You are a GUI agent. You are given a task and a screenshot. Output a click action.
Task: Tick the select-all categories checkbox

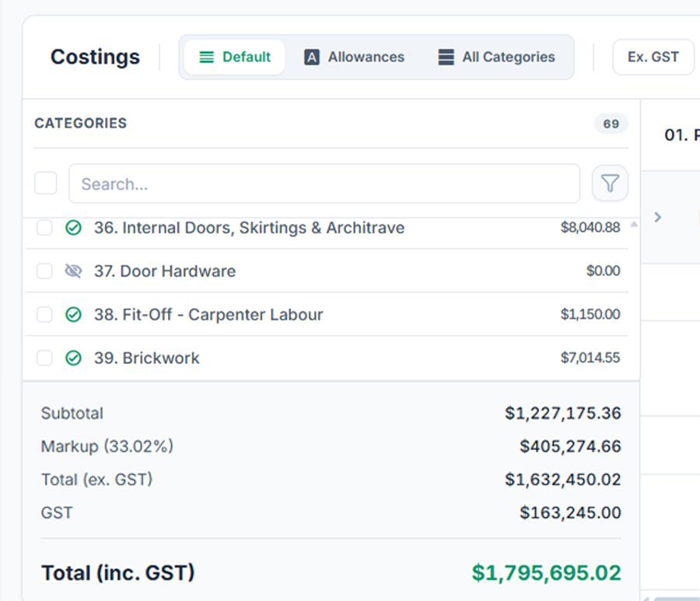46,183
